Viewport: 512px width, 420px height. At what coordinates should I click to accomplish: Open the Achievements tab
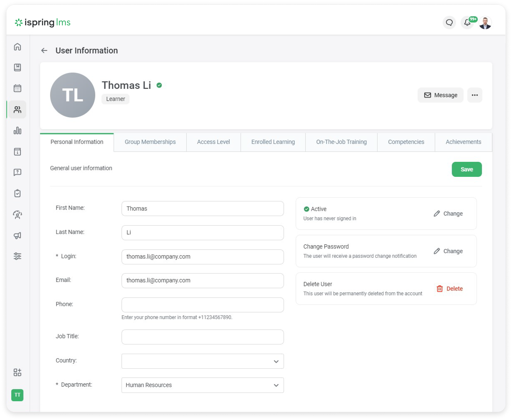tap(463, 142)
